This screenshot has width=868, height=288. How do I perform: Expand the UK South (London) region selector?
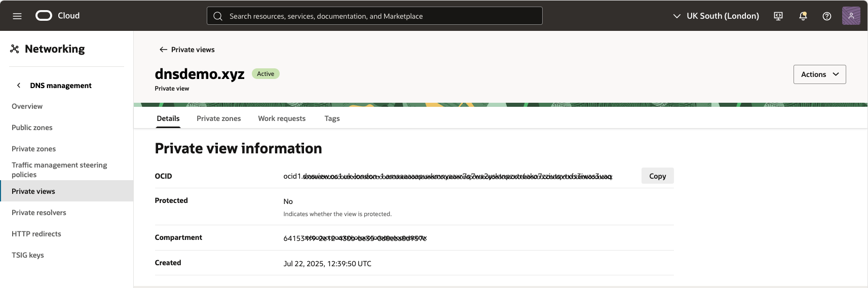pyautogui.click(x=715, y=16)
